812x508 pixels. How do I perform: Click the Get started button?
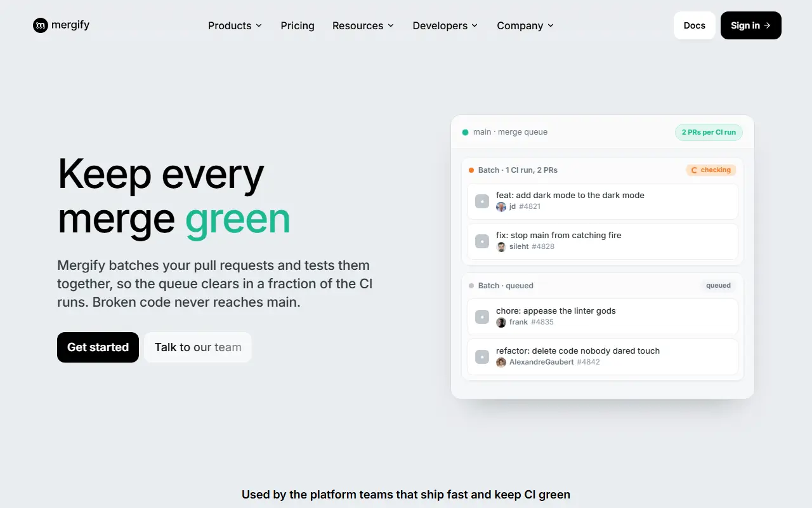click(x=98, y=347)
